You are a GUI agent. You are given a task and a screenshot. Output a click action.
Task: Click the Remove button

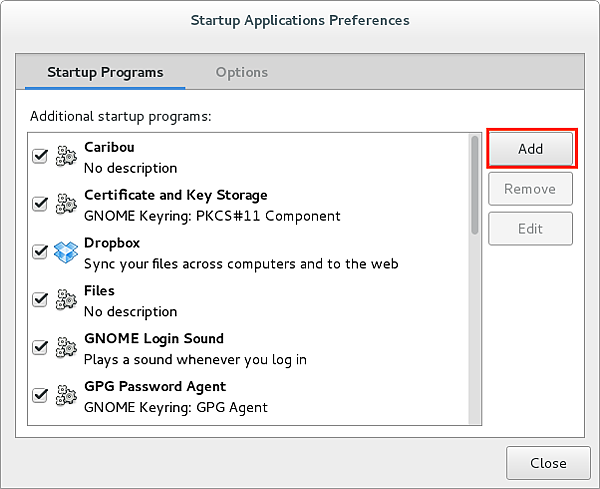coord(530,189)
